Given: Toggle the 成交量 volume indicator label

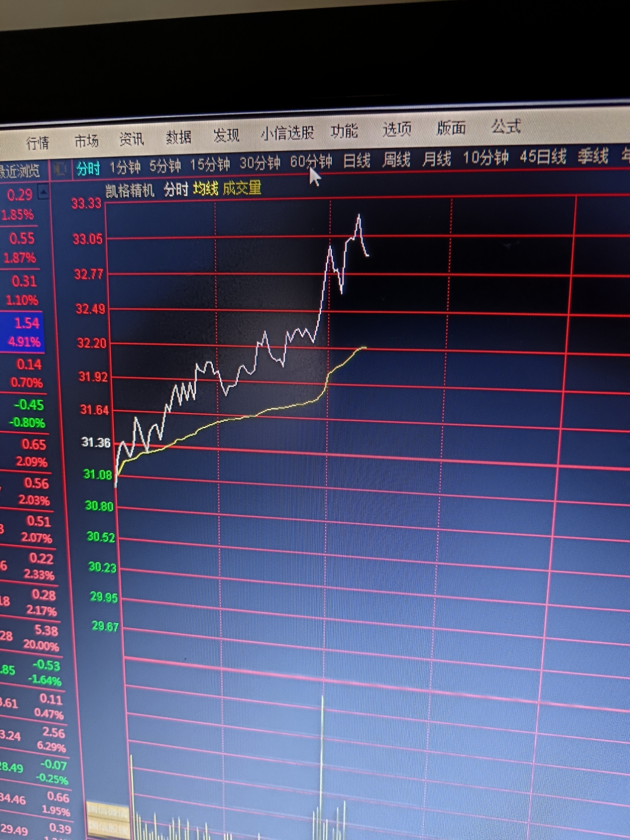Looking at the screenshot, I should 242,188.
